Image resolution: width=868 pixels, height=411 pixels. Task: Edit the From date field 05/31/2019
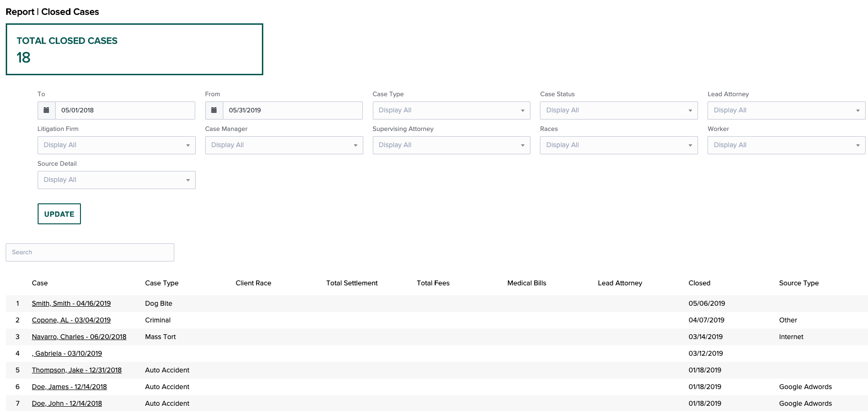(293, 110)
